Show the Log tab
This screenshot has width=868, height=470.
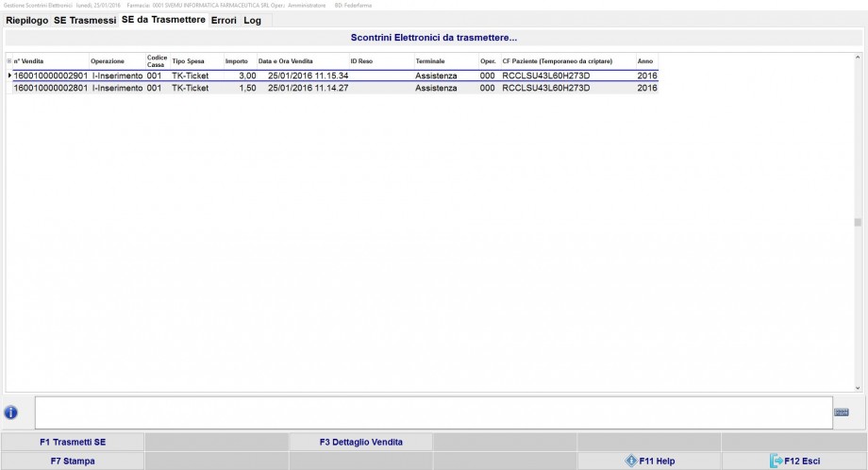click(252, 20)
